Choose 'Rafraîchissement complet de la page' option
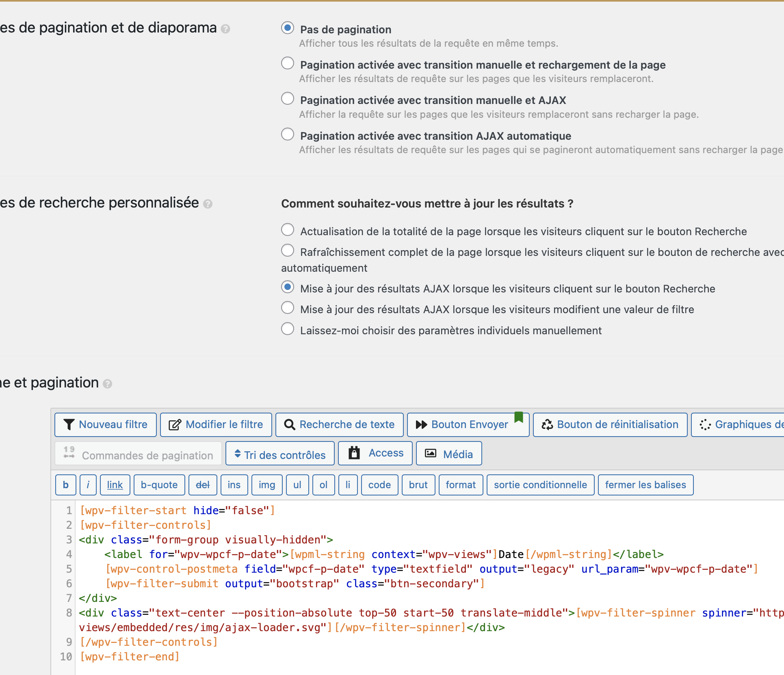Image resolution: width=784 pixels, height=675 pixels. point(288,251)
